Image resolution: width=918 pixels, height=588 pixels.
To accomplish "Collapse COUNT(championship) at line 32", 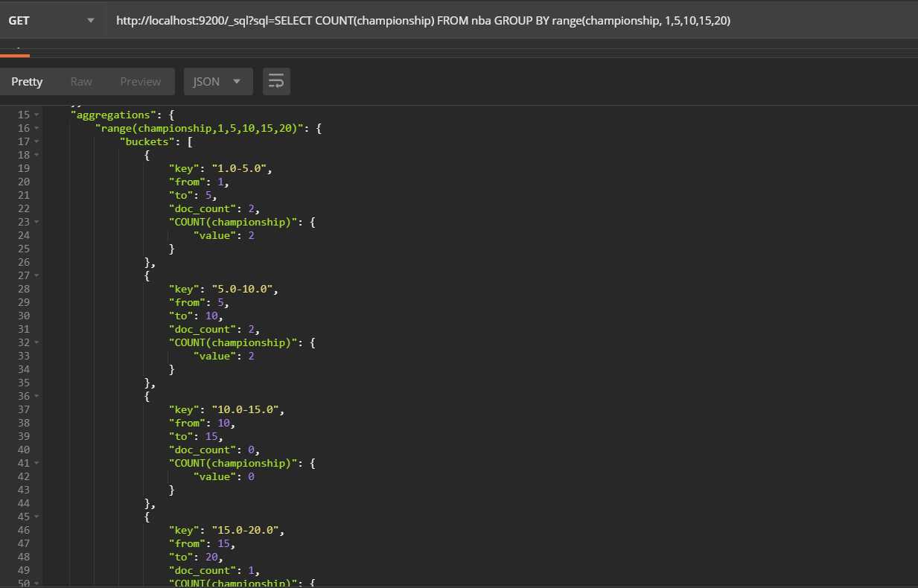I will point(36,342).
